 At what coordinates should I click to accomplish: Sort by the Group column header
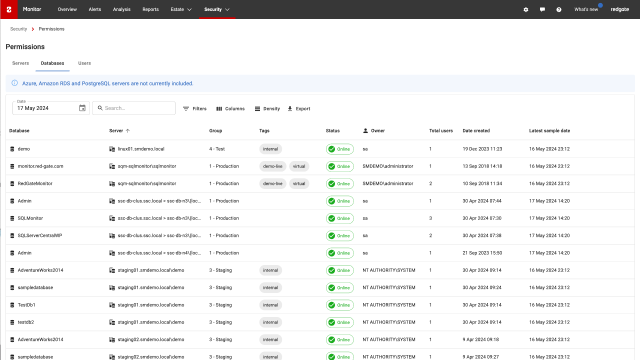pos(216,131)
